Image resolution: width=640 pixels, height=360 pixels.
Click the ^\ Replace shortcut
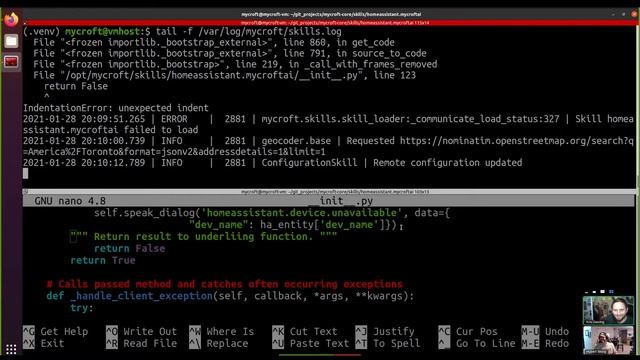point(219,344)
